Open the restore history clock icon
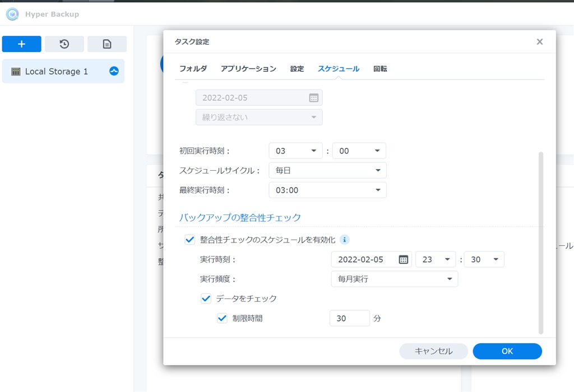574x392 pixels. point(64,44)
